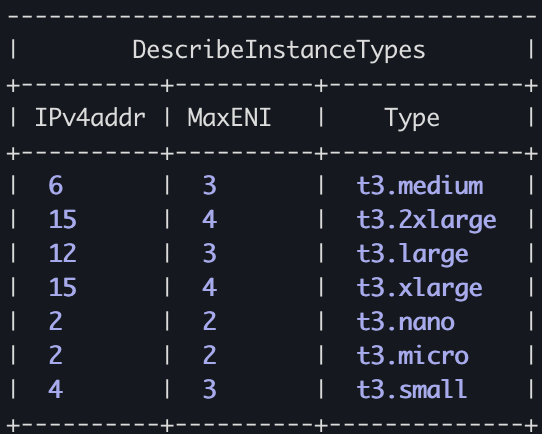Click IPv4addr value 2 in t3.micro row
The width and height of the screenshot is (542, 434).
pyautogui.click(x=56, y=355)
